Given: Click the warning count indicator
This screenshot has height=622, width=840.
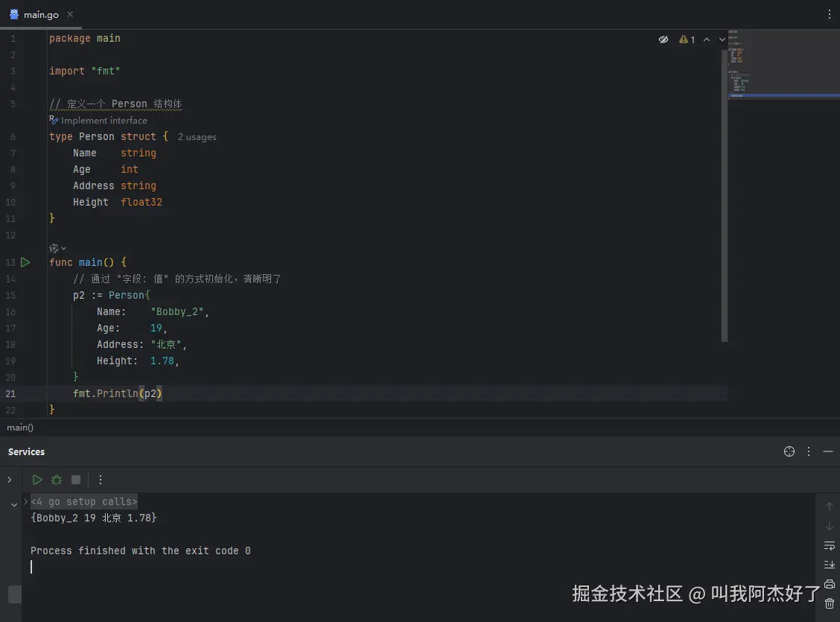Looking at the screenshot, I should tap(687, 39).
